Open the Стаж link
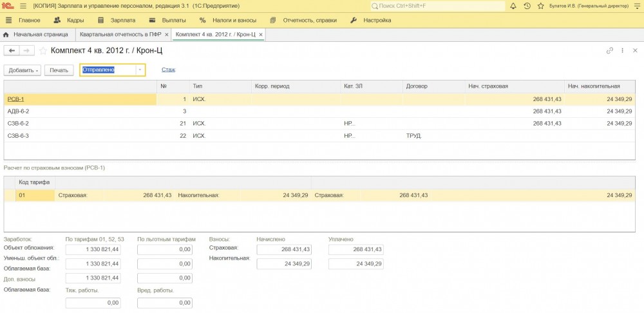The height and width of the screenshot is (313, 644). (169, 70)
